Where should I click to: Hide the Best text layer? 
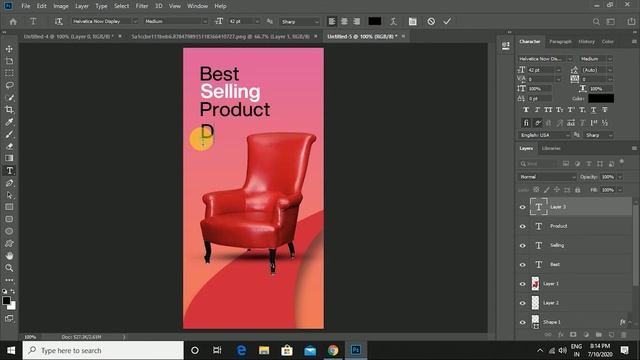pyautogui.click(x=522, y=264)
